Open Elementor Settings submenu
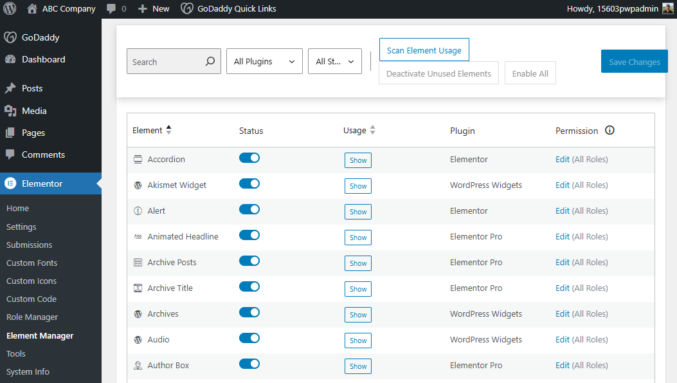Viewport: 677px width, 383px height. pos(21,227)
